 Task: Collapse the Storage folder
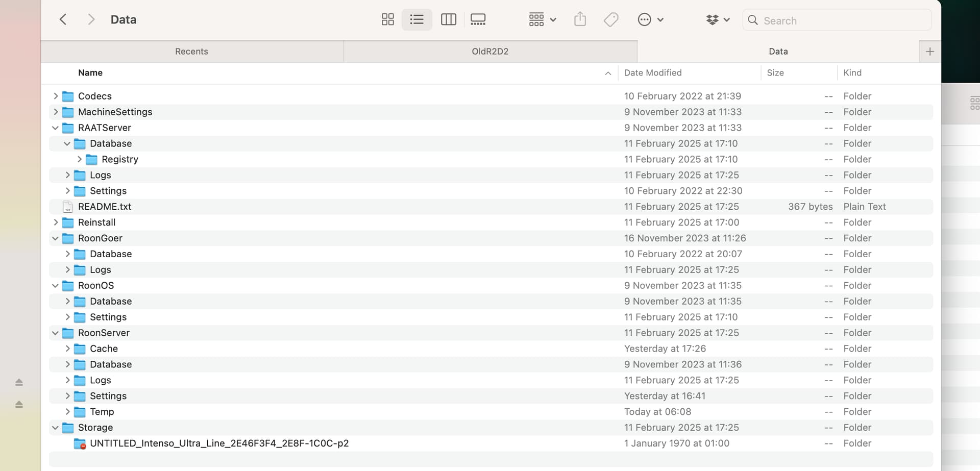(56, 428)
